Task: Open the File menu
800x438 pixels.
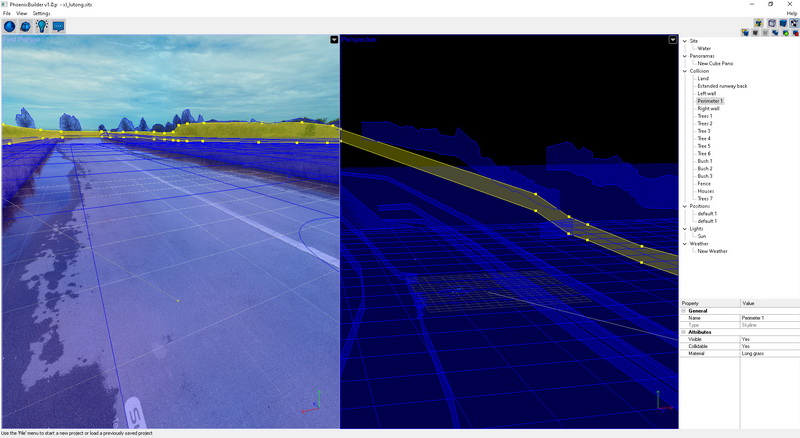Action: click(6, 13)
